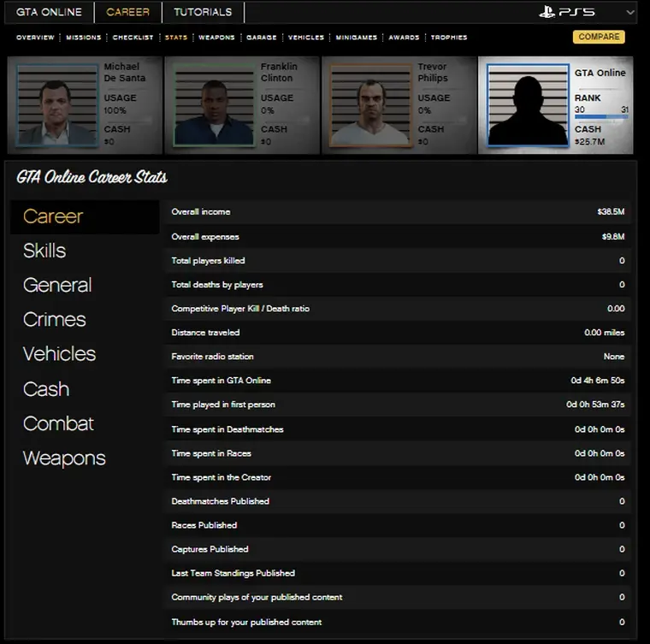Click Michael De Santa mugshot portrait
This screenshot has width=650, height=644.
[56, 105]
